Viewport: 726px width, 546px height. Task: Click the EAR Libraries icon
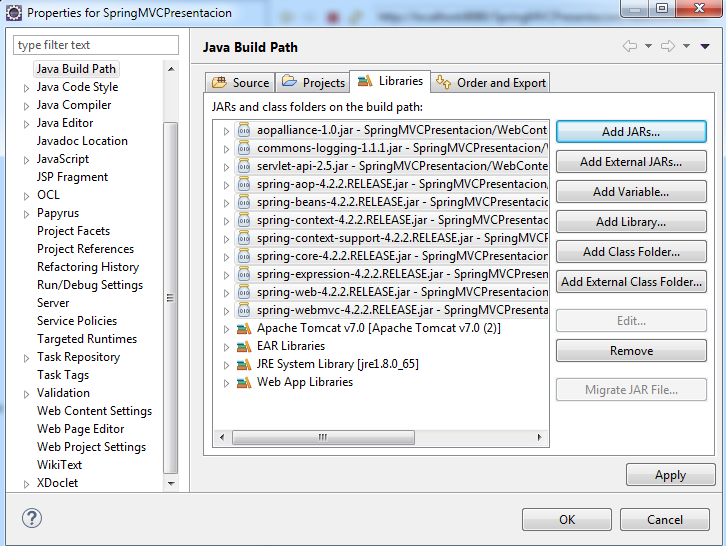point(243,346)
